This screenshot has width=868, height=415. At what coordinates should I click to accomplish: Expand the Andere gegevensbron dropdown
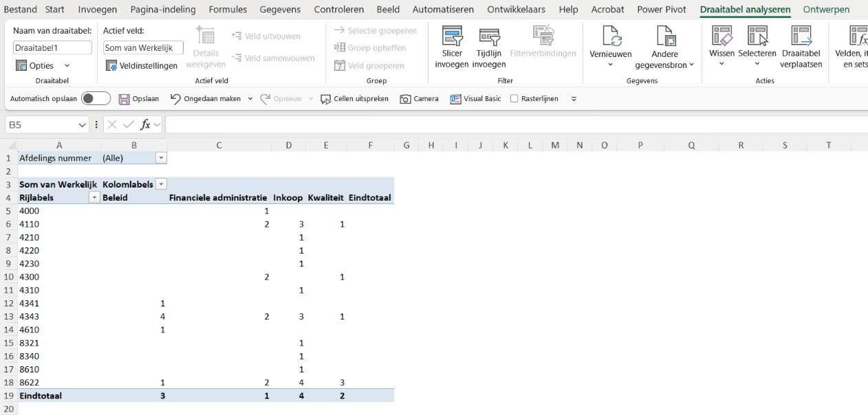[x=664, y=65]
